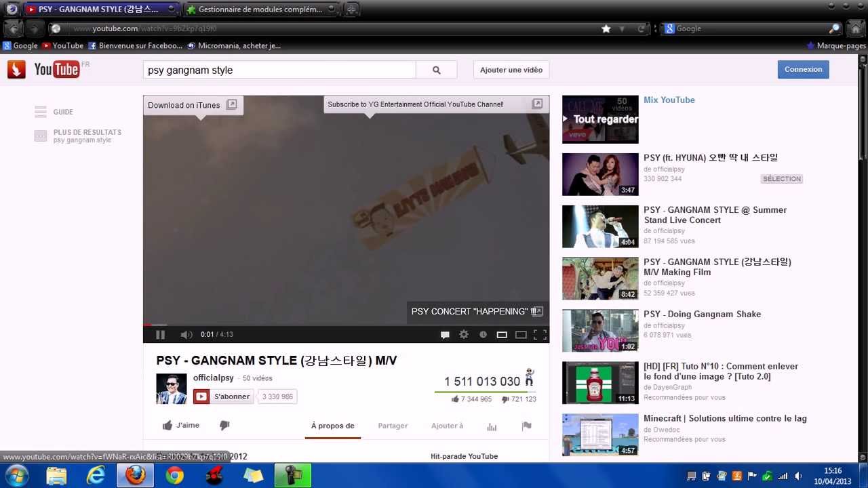
Task: Select the À propos de tab
Action: (x=333, y=426)
